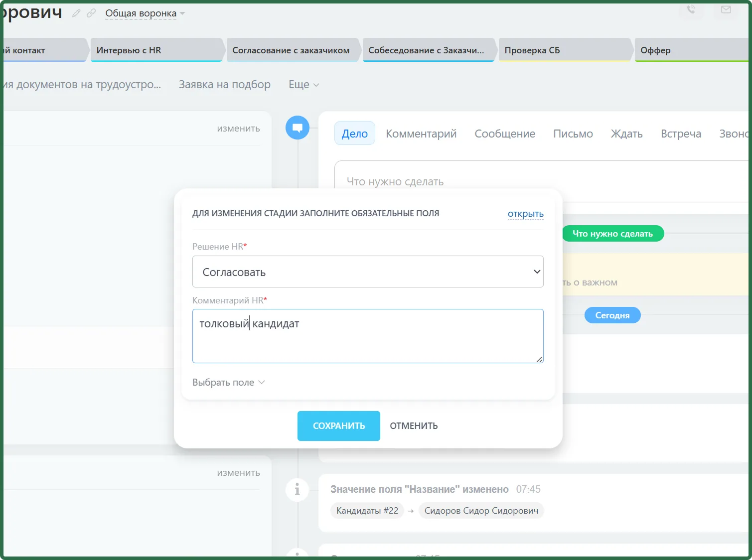This screenshot has width=752, height=560.
Task: Click the ОТМЕНИТЬ button
Action: tap(414, 426)
